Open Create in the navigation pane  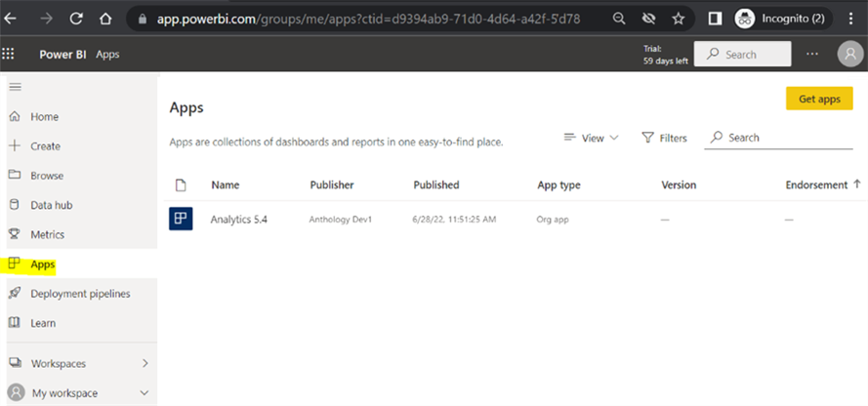coord(45,146)
